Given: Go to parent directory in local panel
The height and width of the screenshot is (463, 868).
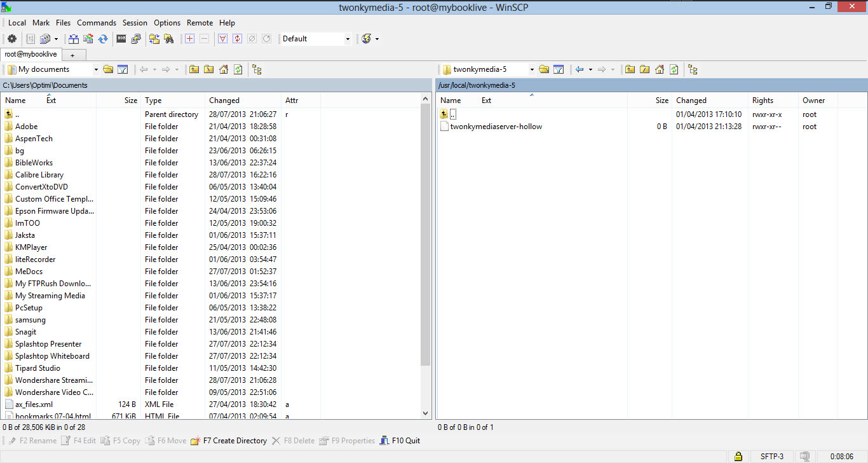Looking at the screenshot, I should (x=194, y=69).
